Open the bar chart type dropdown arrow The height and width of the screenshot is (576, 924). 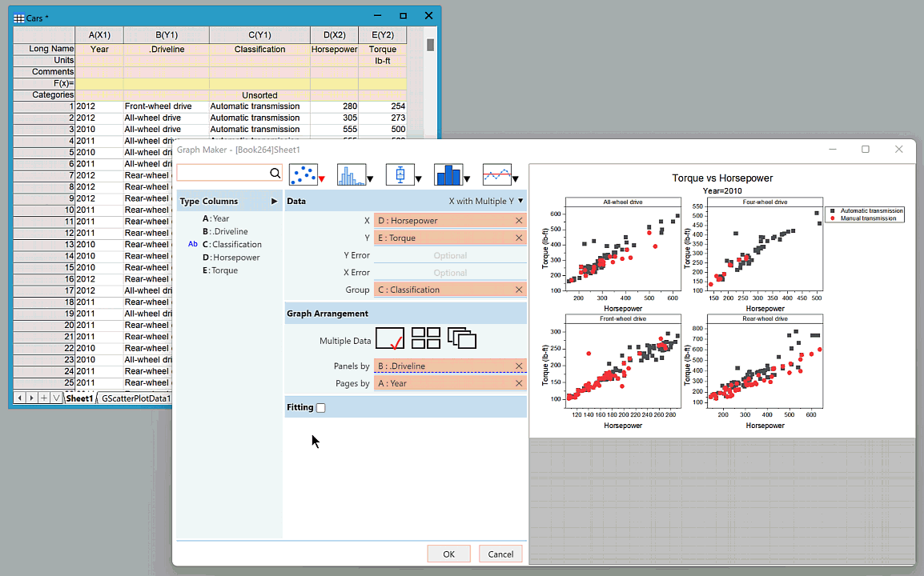pyautogui.click(x=467, y=179)
